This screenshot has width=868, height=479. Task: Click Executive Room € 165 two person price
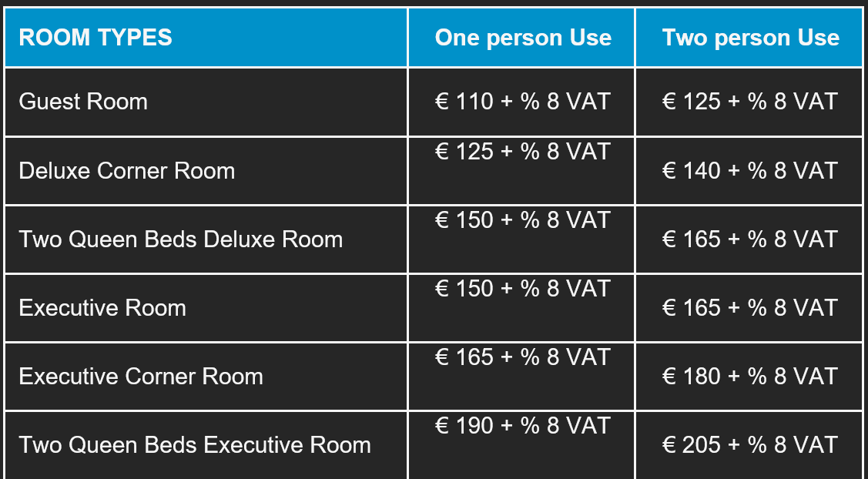[x=749, y=308]
